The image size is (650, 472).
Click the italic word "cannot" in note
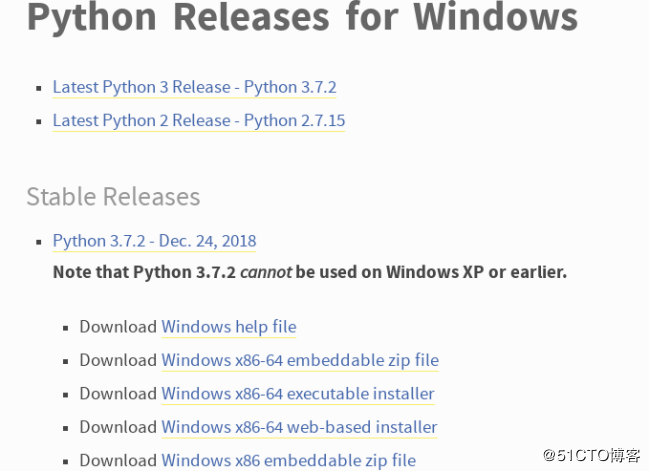pyautogui.click(x=265, y=272)
